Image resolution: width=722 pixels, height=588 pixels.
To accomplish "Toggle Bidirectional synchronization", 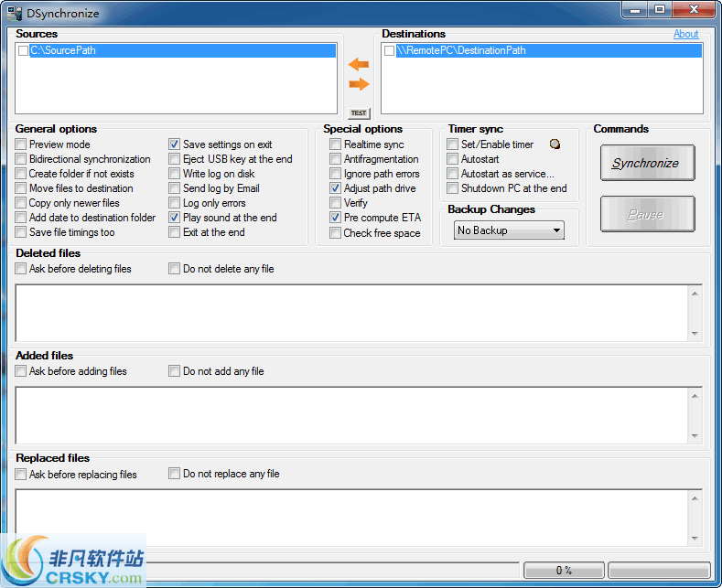I will click(x=21, y=159).
